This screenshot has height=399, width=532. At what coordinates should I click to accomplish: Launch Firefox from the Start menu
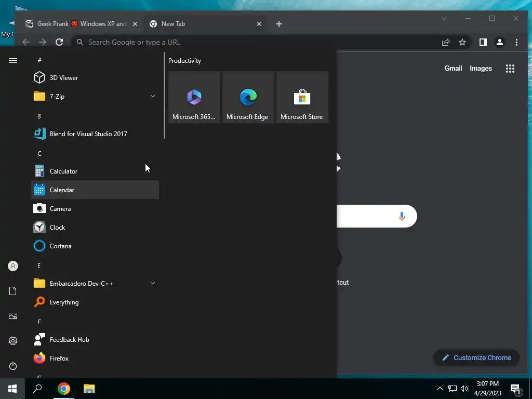tap(95, 358)
